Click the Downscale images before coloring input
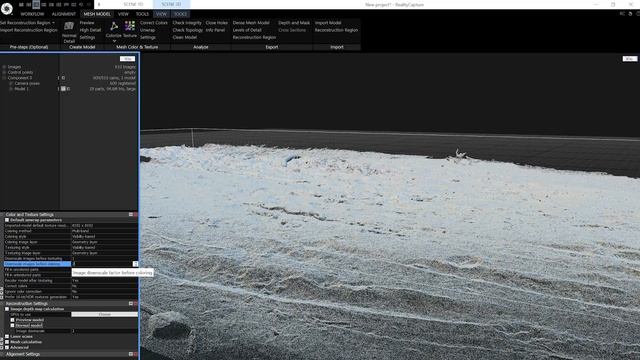Viewport: 640px width, 360px height. (102, 264)
